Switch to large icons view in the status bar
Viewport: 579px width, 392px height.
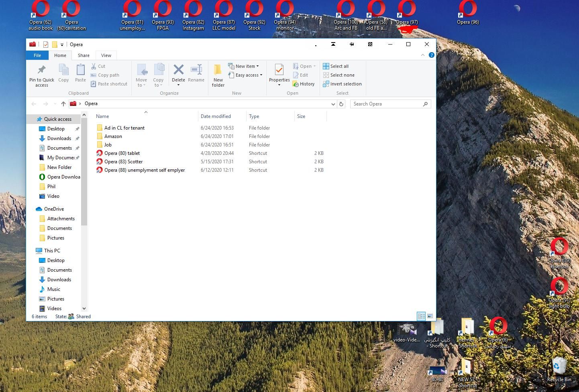[x=430, y=316]
